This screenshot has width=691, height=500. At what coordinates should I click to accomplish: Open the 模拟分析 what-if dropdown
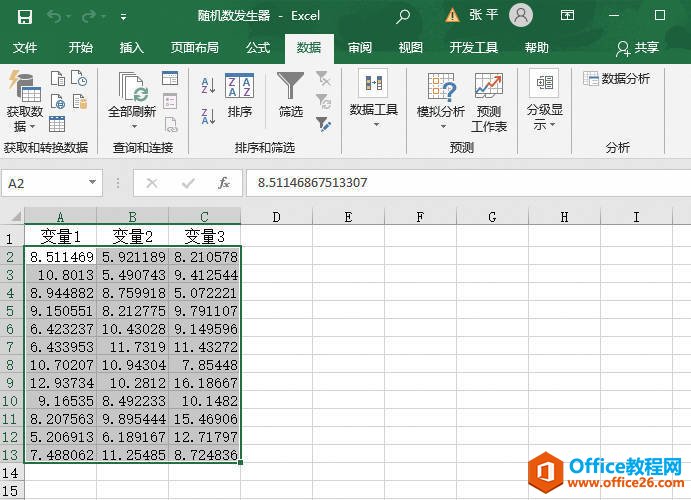[x=441, y=100]
